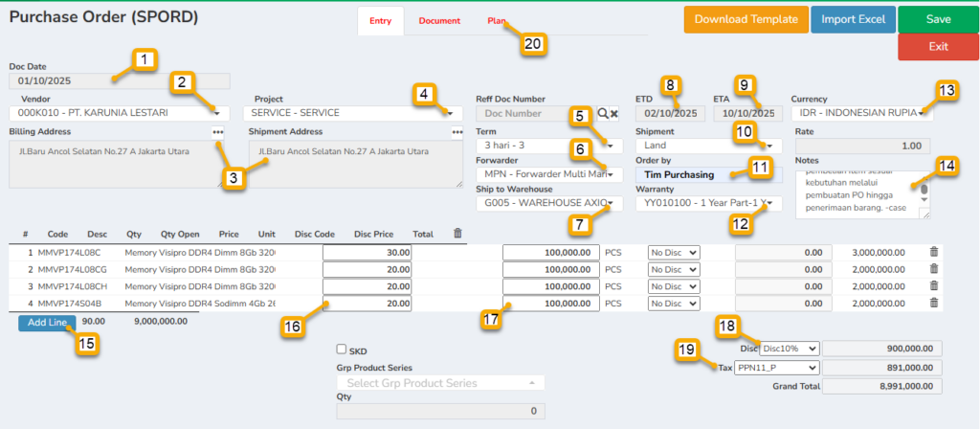Clear Reff Doc Number with the X icon
This screenshot has width=980, height=429.
point(614,113)
